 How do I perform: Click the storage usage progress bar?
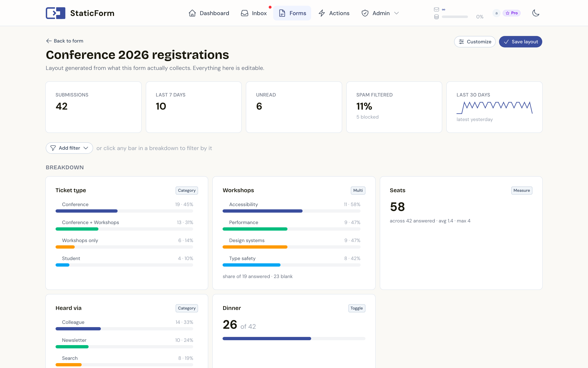(455, 17)
